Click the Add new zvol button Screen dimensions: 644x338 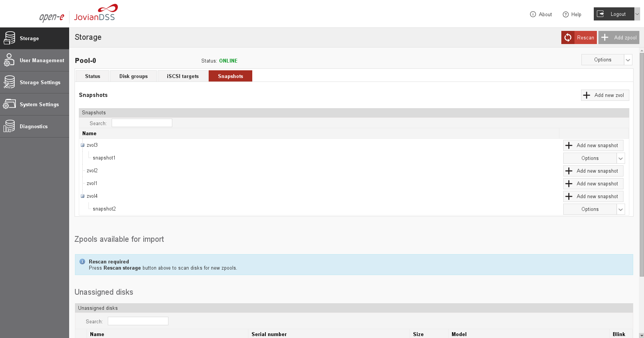pyautogui.click(x=605, y=95)
